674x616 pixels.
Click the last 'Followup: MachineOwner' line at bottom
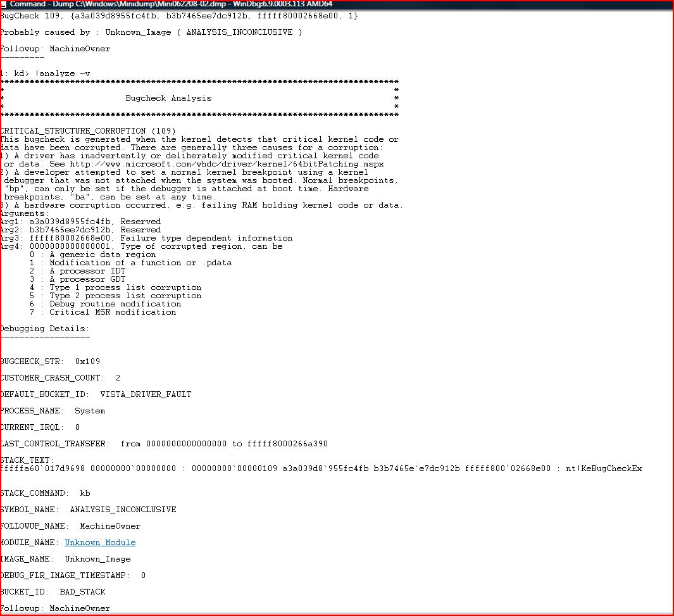pyautogui.click(x=55, y=608)
